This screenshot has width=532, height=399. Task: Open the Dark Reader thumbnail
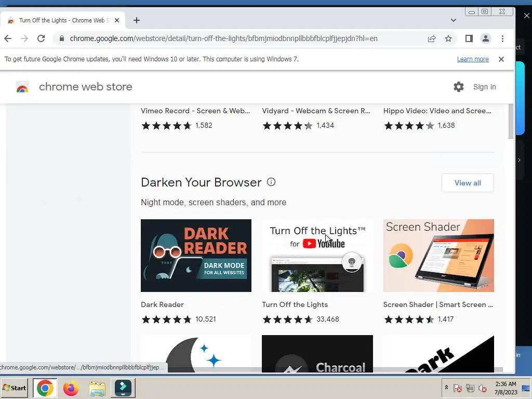click(x=196, y=256)
